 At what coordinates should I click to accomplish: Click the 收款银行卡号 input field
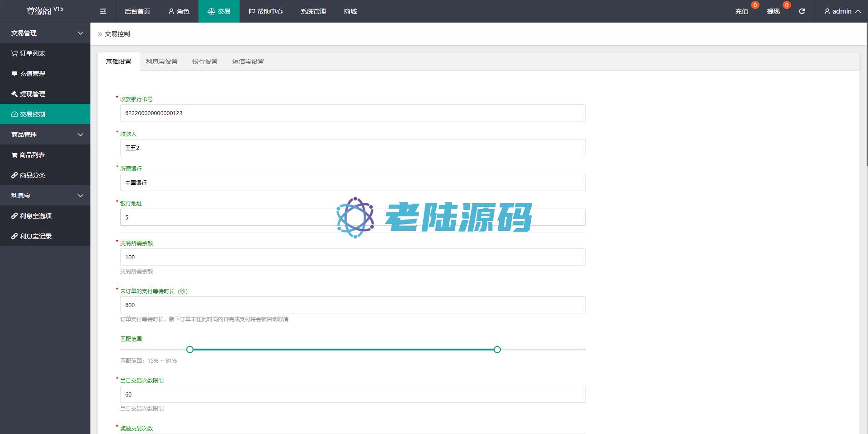click(353, 113)
